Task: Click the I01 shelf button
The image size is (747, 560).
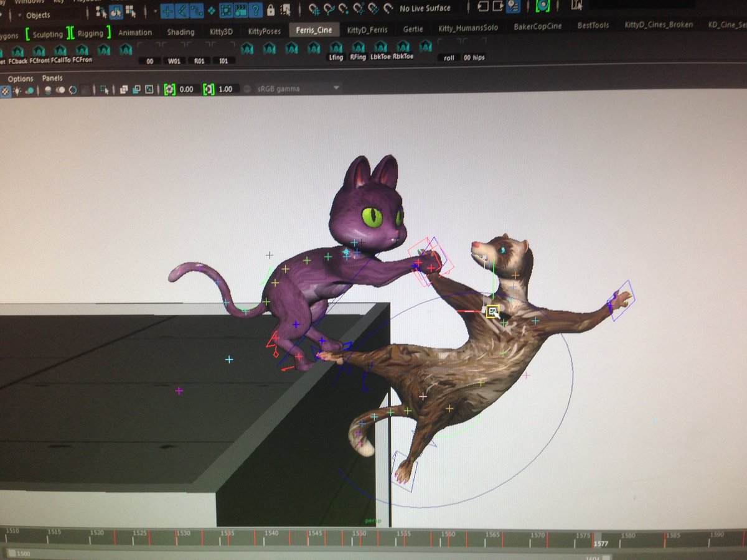Action: 223,61
